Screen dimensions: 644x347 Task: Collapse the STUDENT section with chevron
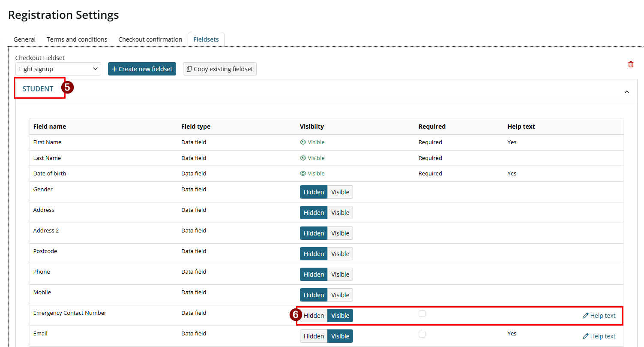pos(627,92)
